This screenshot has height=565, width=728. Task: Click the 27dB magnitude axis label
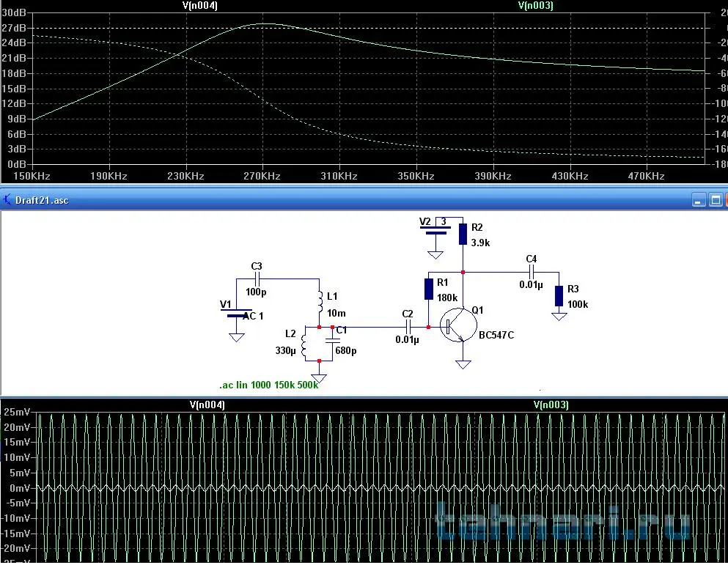pyautogui.click(x=14, y=28)
